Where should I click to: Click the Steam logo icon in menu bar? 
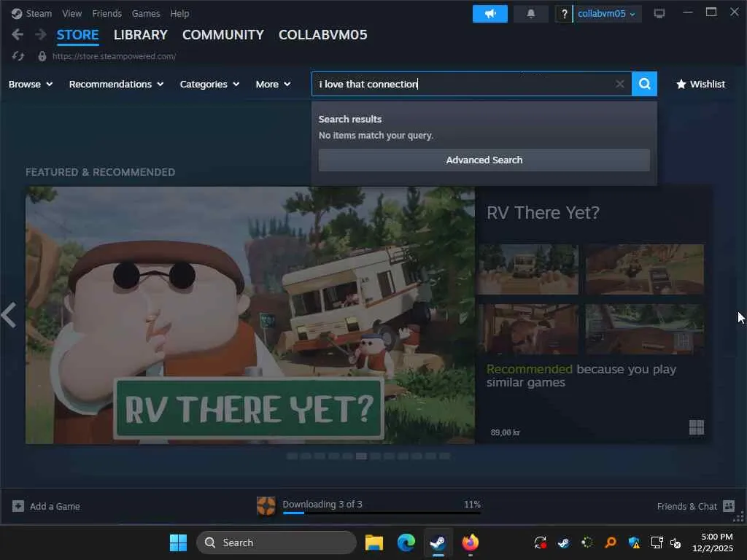tap(17, 13)
